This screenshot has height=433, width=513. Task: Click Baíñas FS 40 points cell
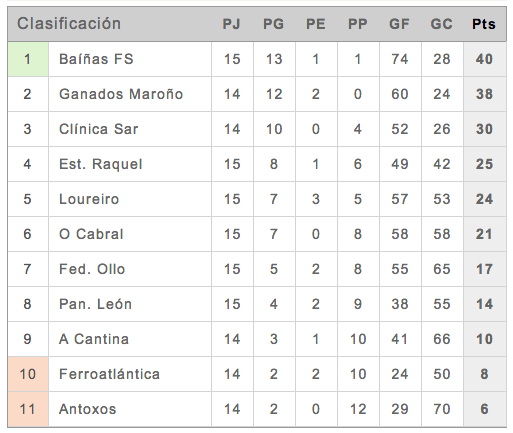[484, 59]
